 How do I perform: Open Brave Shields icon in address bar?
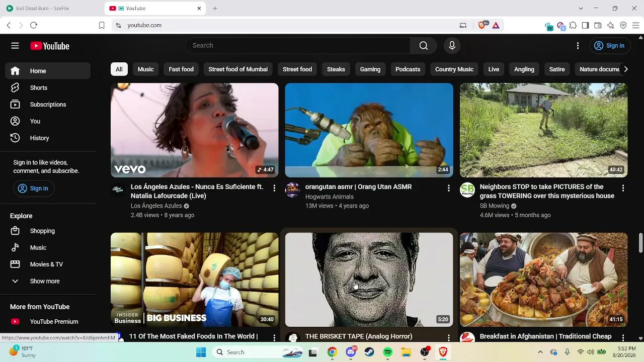coord(482,25)
